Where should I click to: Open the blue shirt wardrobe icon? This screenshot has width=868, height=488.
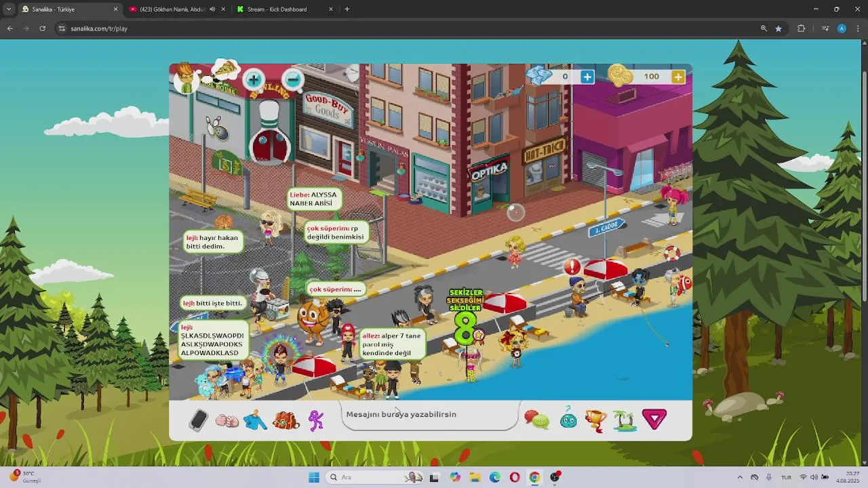pos(256,421)
